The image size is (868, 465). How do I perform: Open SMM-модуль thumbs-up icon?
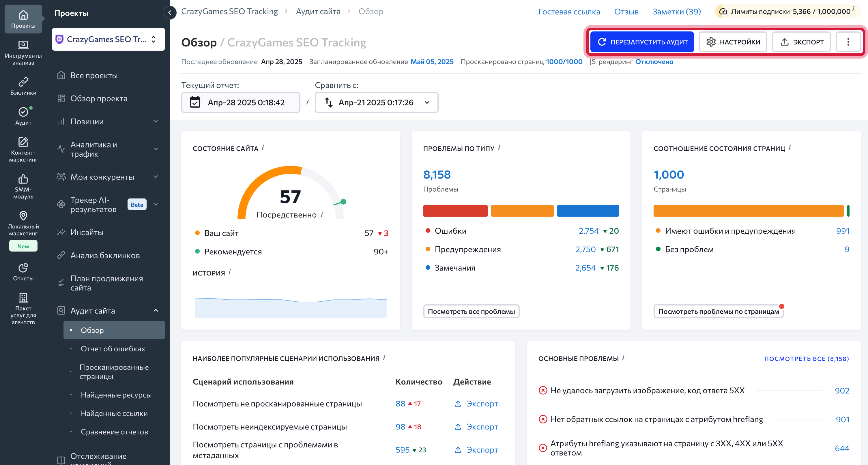pyautogui.click(x=23, y=179)
